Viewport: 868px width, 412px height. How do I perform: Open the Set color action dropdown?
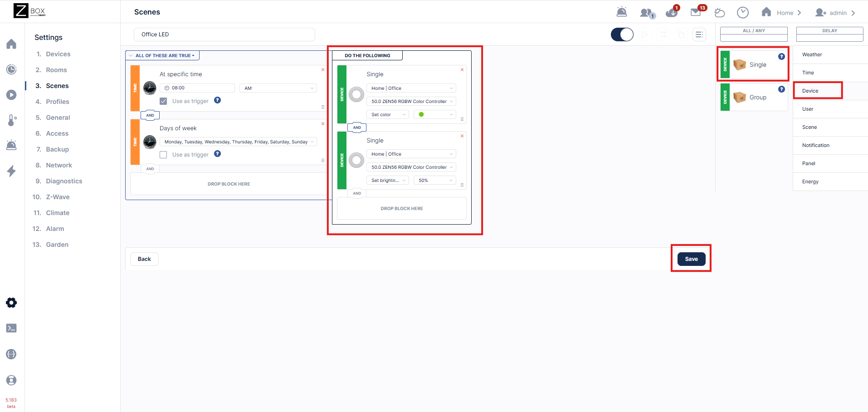coord(388,114)
